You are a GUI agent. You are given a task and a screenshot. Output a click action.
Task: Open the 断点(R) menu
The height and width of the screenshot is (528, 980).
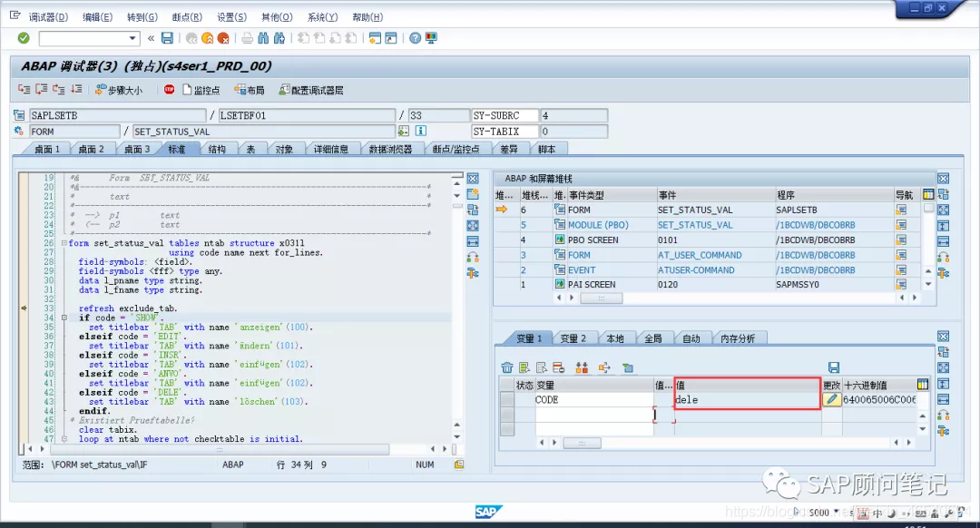click(x=187, y=17)
